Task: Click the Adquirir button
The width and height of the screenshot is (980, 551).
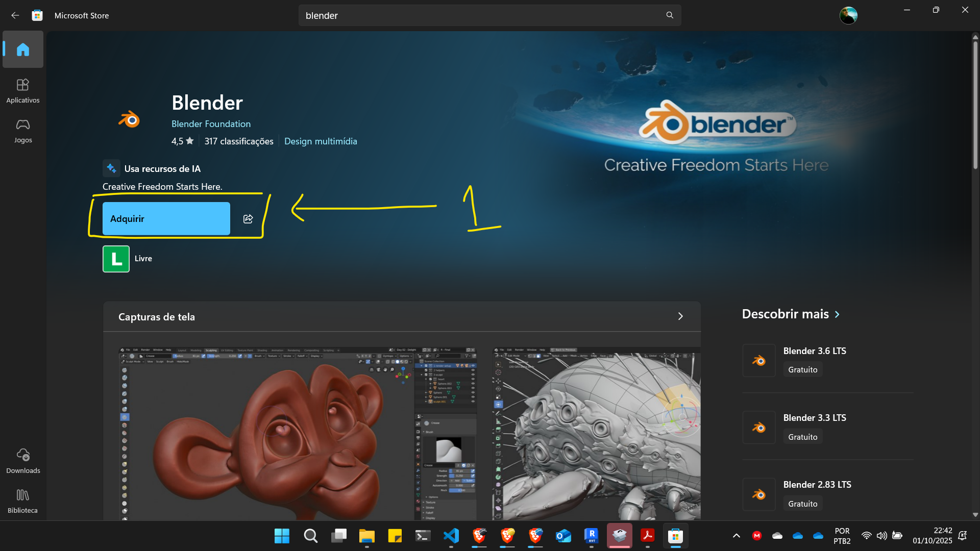Action: pyautogui.click(x=166, y=219)
